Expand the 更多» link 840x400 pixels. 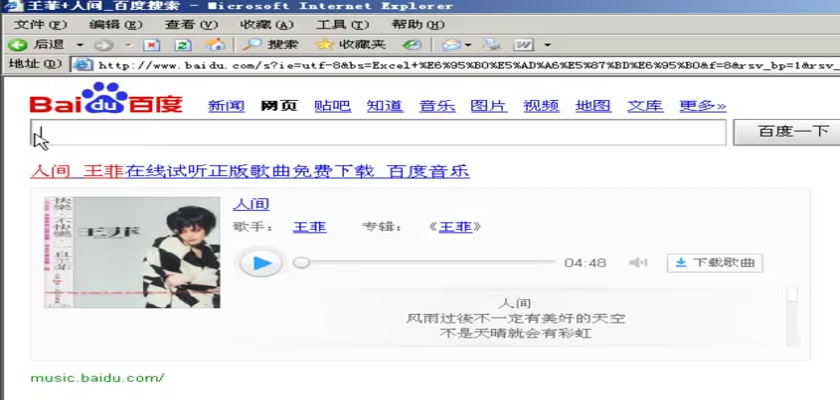[x=702, y=106]
